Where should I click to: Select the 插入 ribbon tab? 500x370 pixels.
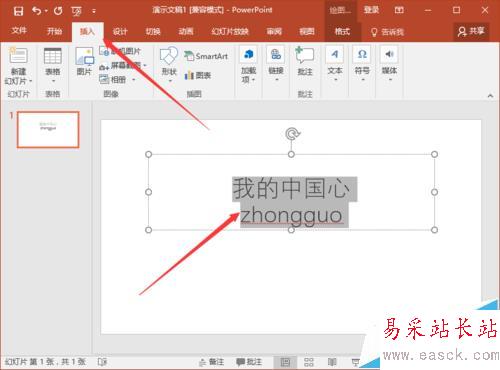click(87, 32)
